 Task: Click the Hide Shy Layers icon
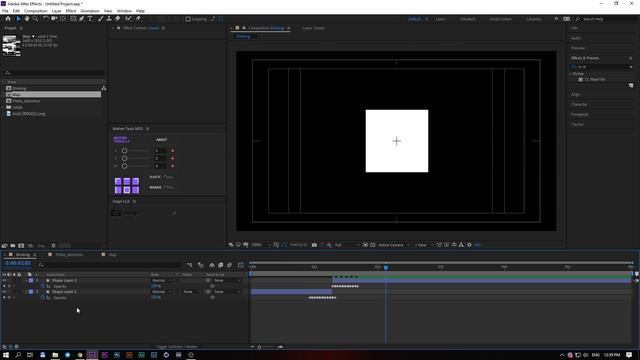click(x=211, y=265)
